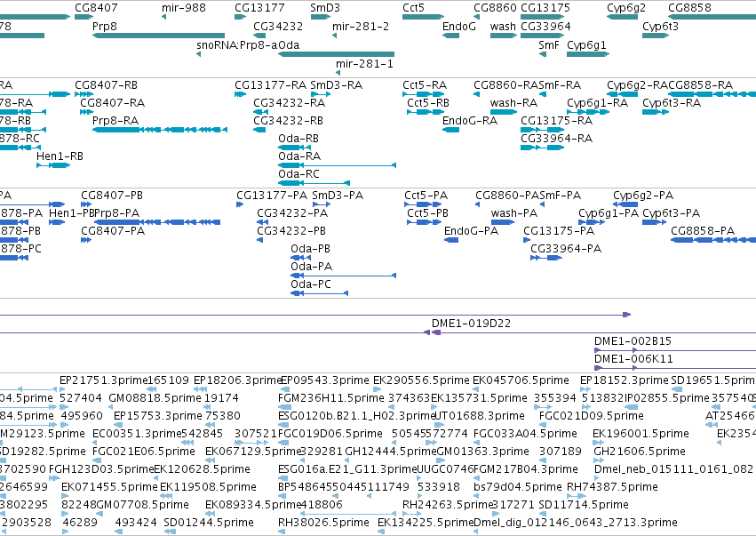Viewport: 756px width, 536px height.
Task: Select the CG13177-PA protein label
Action: 272,196
